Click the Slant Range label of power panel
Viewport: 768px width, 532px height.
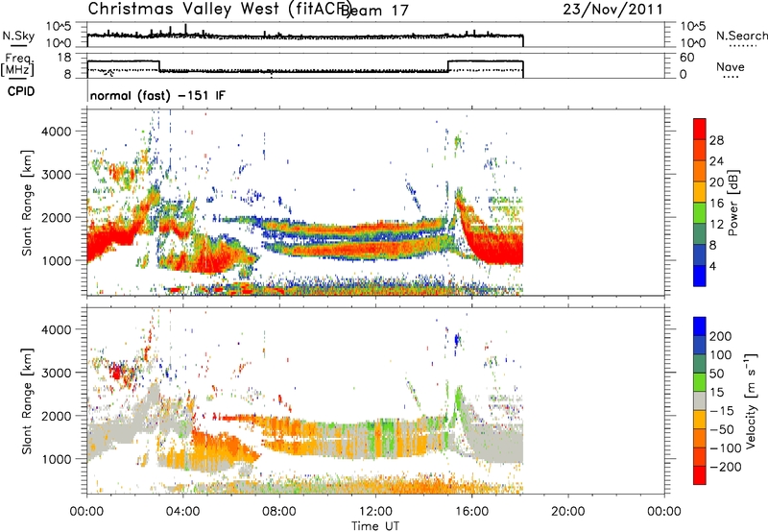coord(27,203)
